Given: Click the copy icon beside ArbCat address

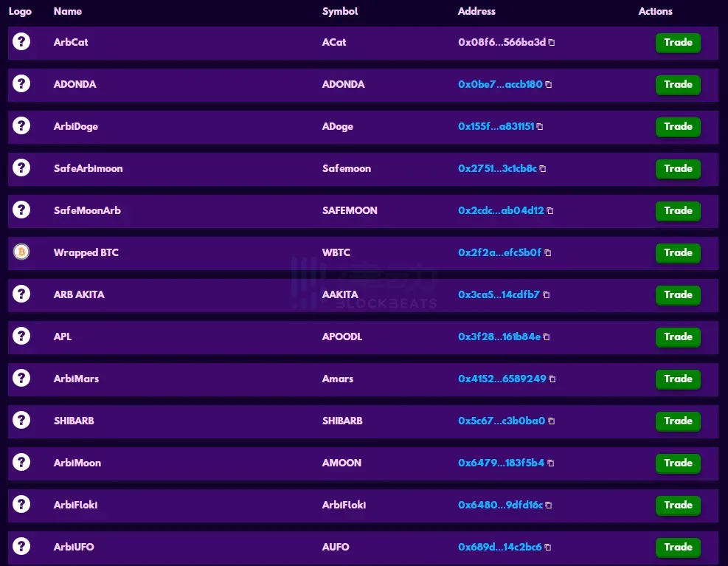Looking at the screenshot, I should coord(552,43).
